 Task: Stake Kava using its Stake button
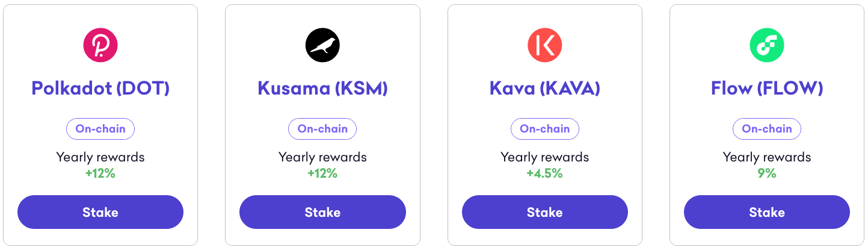(x=544, y=212)
